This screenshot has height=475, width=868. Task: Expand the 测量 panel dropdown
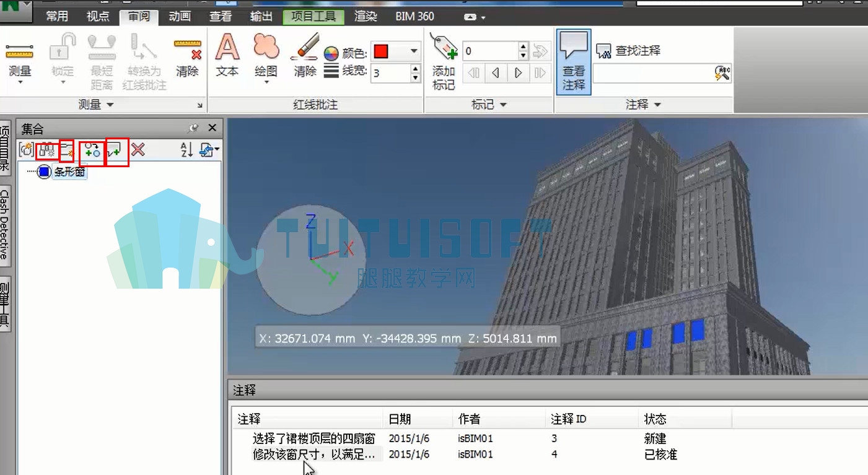[96, 105]
